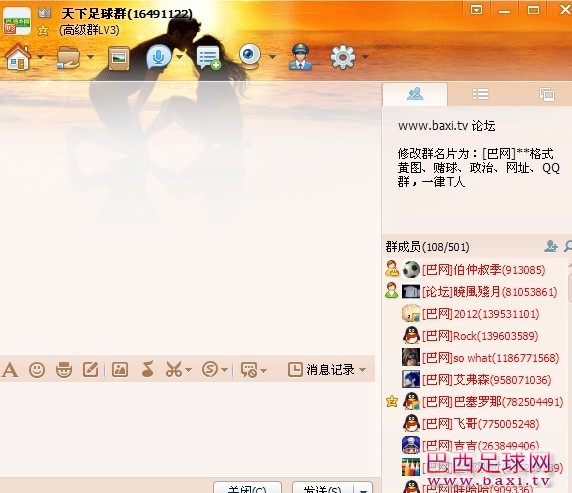
Task: Switch to the list view tab
Action: pyautogui.click(x=480, y=94)
